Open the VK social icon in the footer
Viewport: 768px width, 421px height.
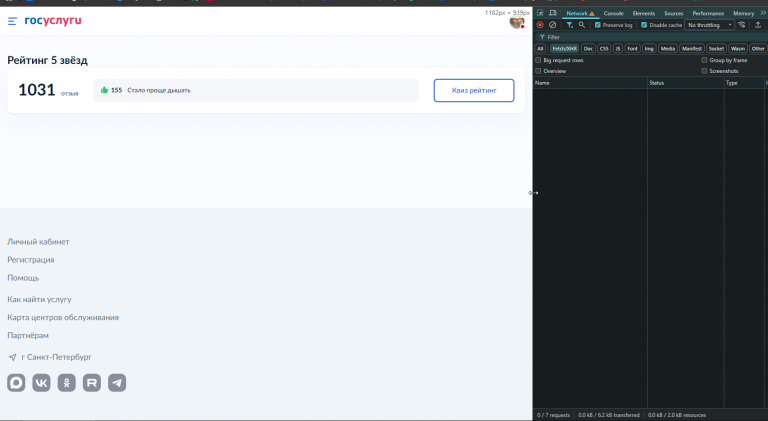(42, 383)
